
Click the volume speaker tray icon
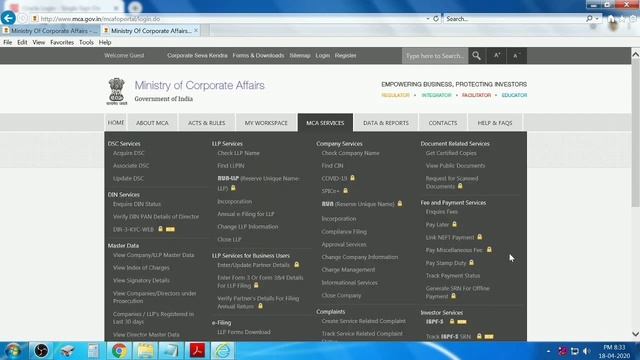point(587,351)
